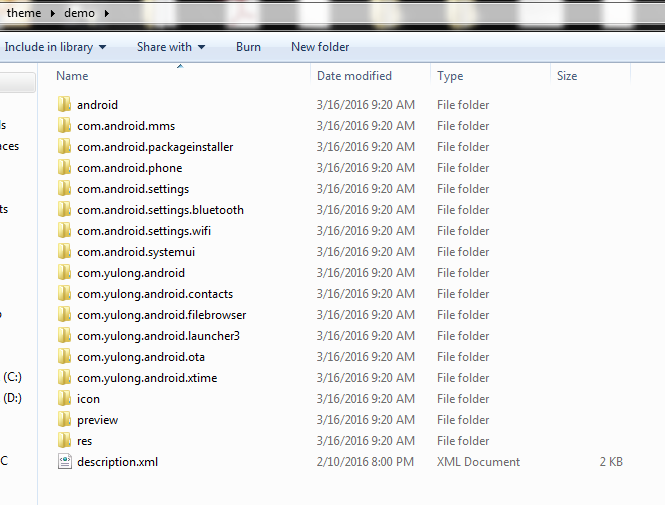Select com.android.mms folder name
This screenshot has height=505, width=665.
(x=126, y=126)
